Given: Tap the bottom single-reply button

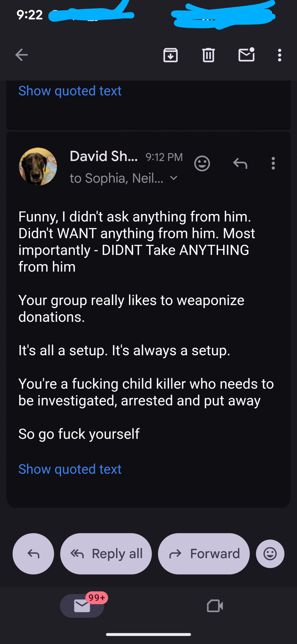Looking at the screenshot, I should (33, 554).
